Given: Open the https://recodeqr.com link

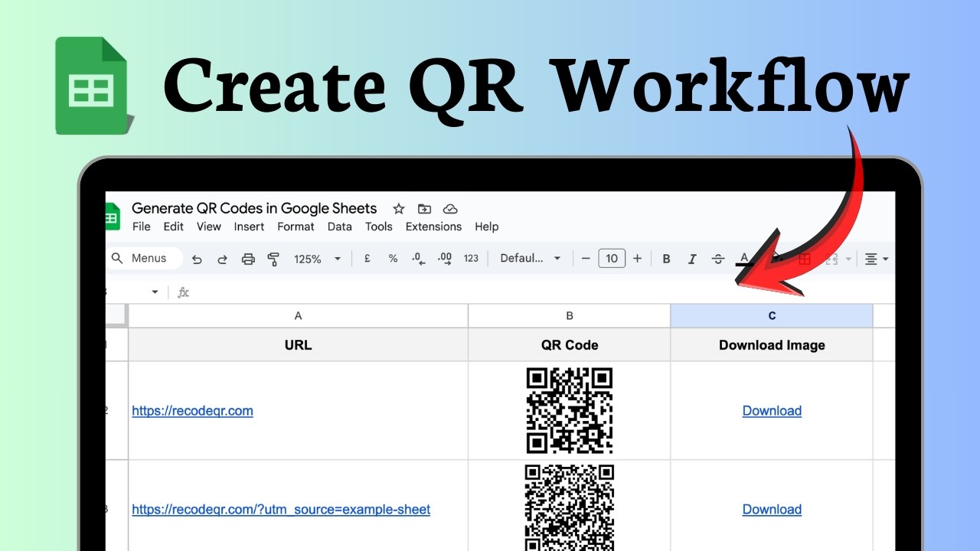Looking at the screenshot, I should tap(192, 411).
